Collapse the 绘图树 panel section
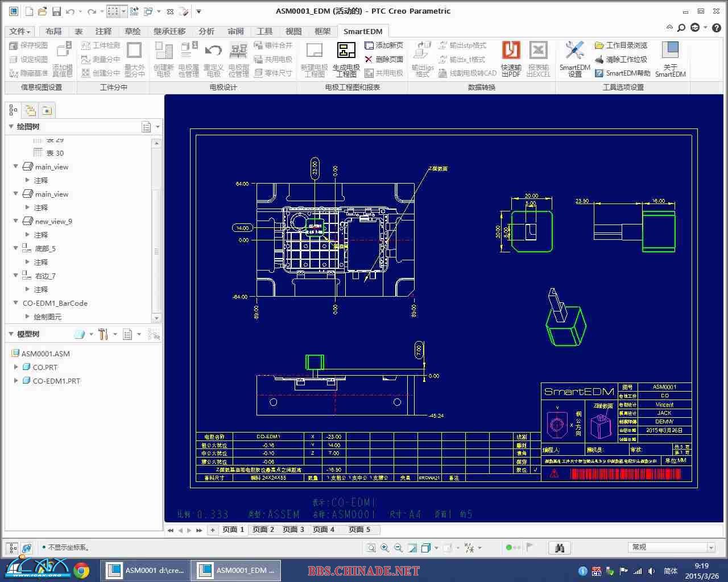Screen dimensions: 728x582 coord(11,126)
